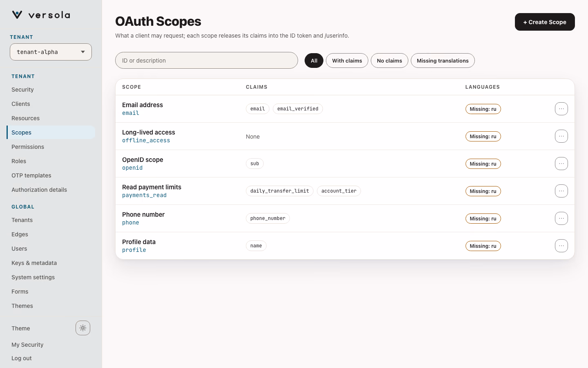588x368 pixels.
Task: Click Missing: ru badge in Email address row
Action: tap(483, 109)
